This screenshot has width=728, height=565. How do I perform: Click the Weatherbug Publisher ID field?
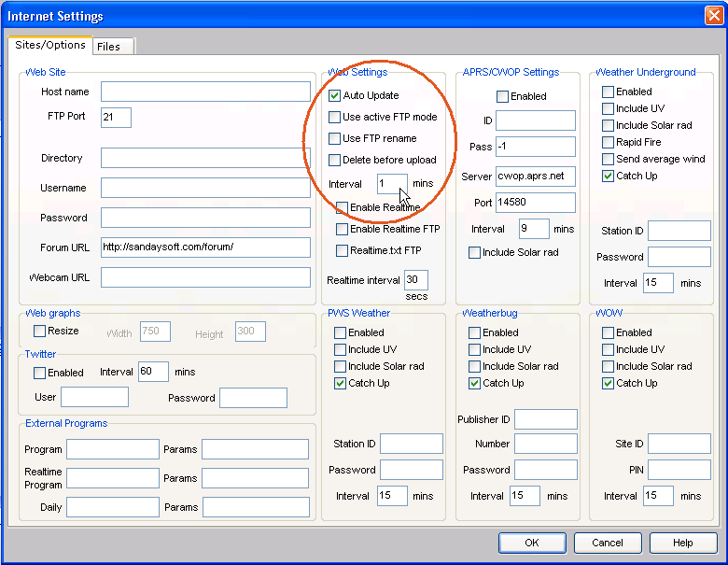[546, 419]
